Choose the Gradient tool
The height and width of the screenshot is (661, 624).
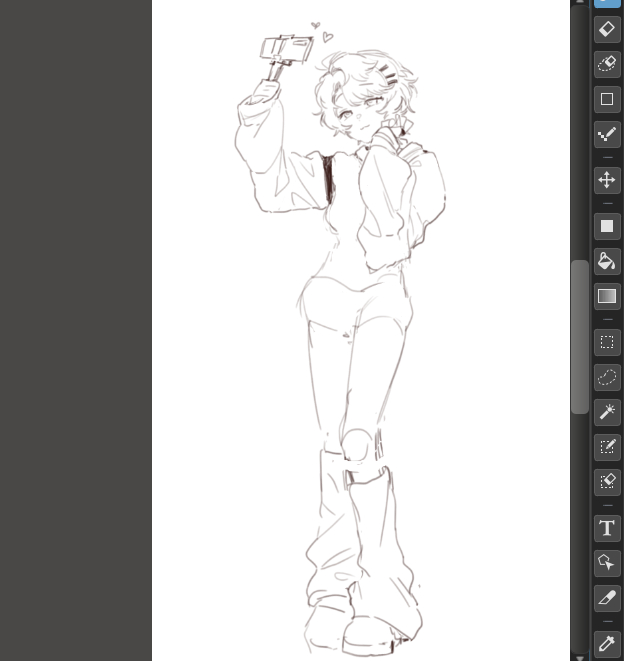coord(606,296)
